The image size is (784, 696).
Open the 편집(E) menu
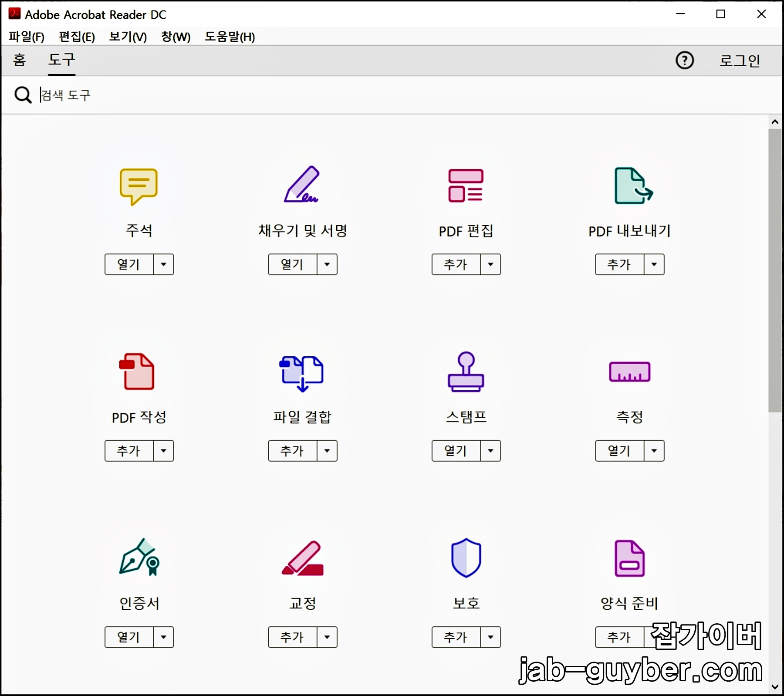(x=77, y=37)
